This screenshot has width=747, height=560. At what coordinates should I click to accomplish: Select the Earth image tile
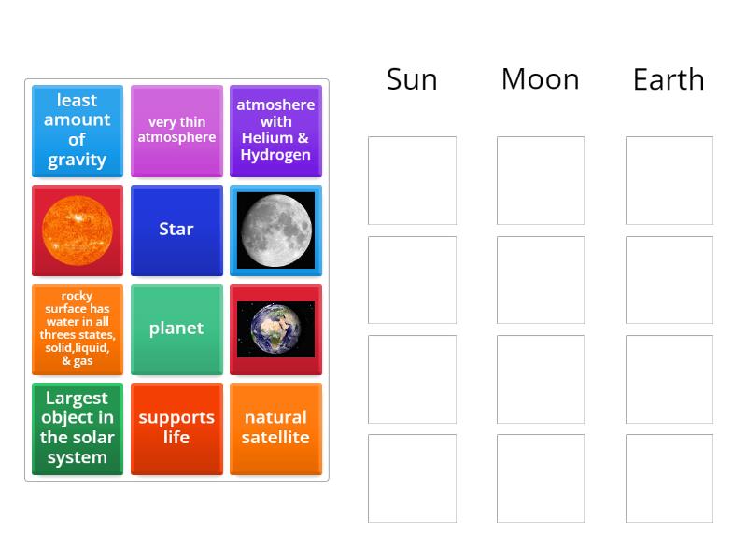point(275,329)
